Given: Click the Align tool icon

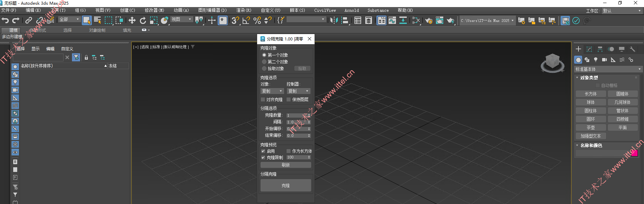Looking at the screenshot, I should [x=345, y=21].
